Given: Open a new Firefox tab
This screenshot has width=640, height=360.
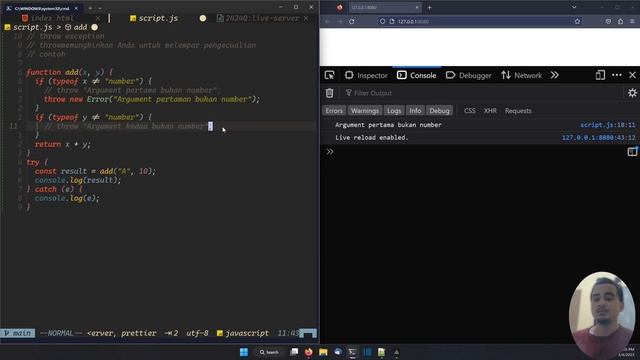Looking at the screenshot, I should point(429,7).
